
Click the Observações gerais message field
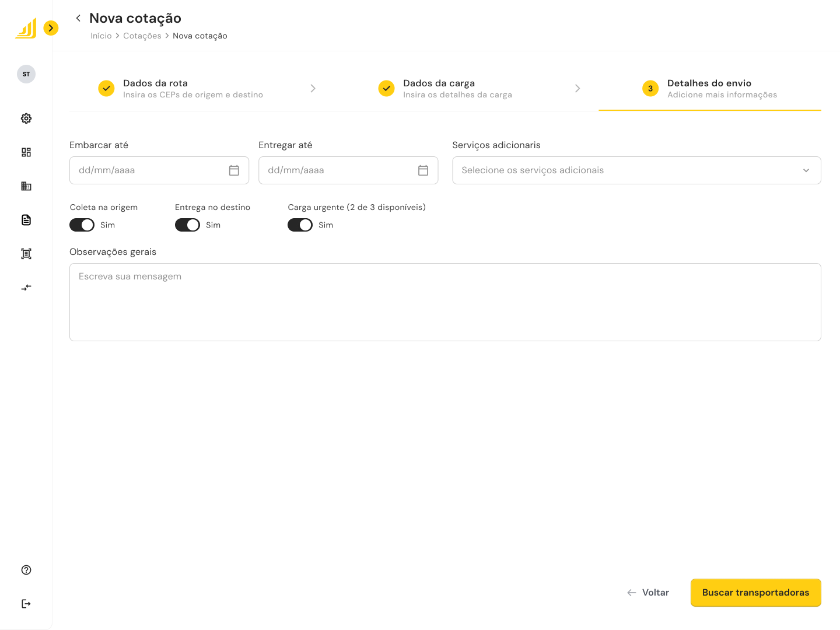445,302
